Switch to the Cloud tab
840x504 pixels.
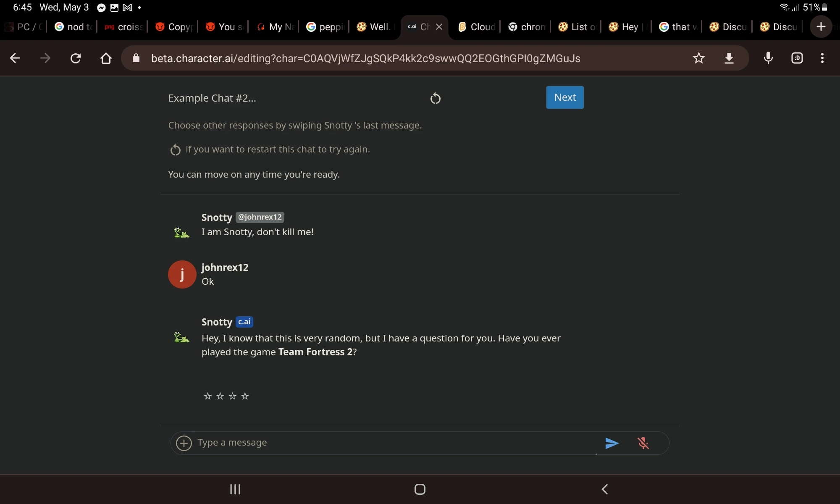477,27
